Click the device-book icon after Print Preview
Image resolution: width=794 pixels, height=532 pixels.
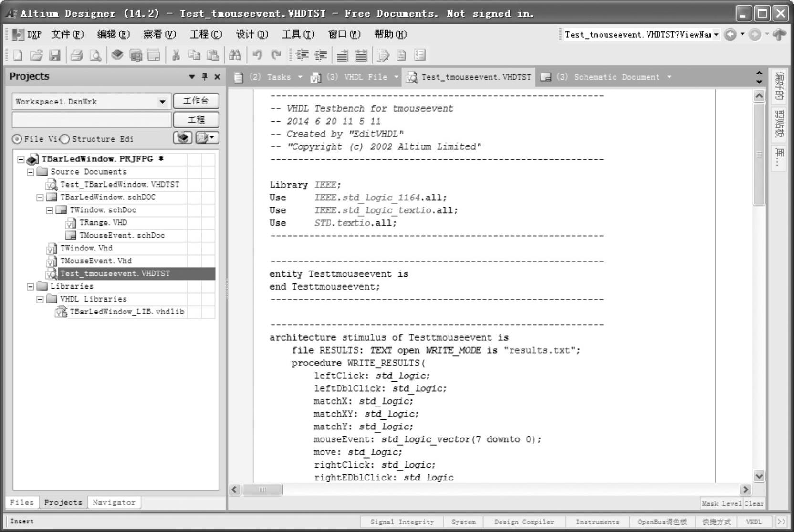(117, 55)
